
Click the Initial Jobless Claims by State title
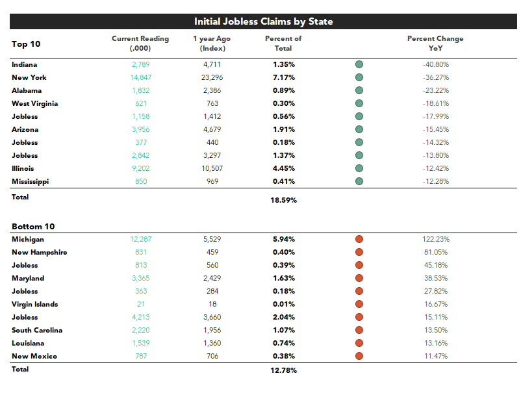coord(263,21)
